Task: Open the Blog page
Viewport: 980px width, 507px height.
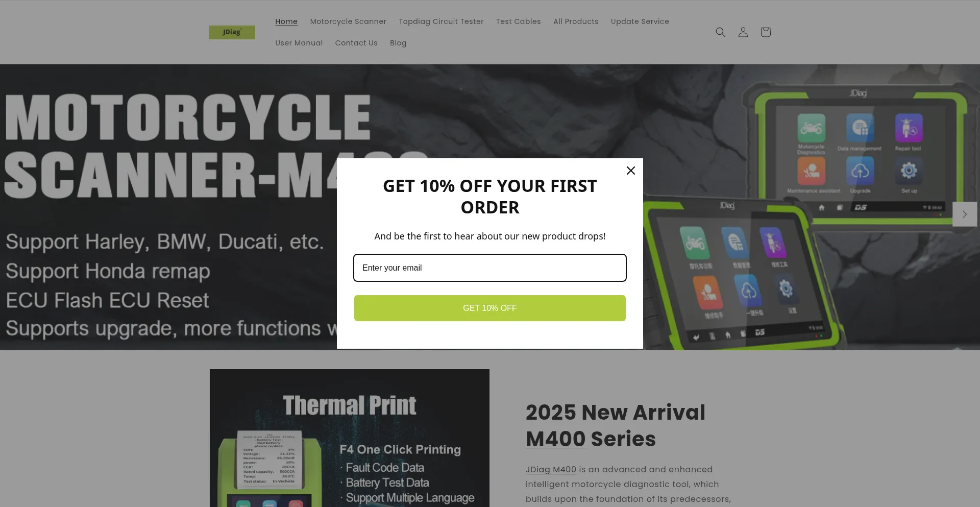Action: click(398, 43)
